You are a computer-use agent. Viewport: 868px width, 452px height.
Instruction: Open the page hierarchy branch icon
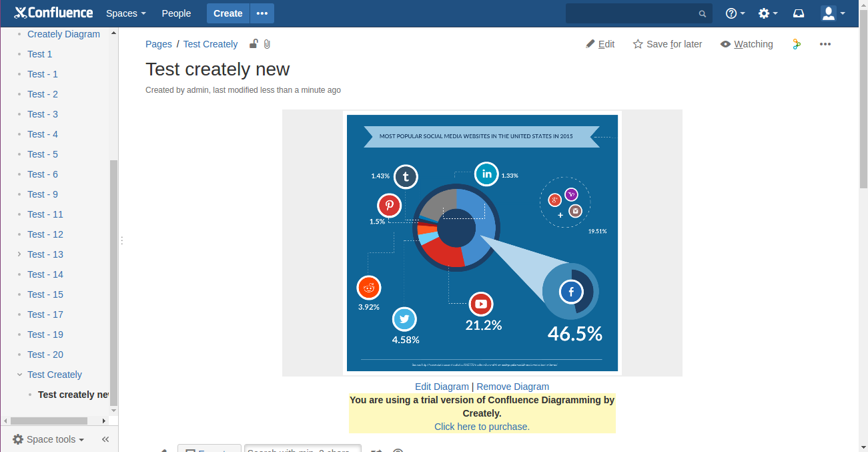click(x=796, y=44)
